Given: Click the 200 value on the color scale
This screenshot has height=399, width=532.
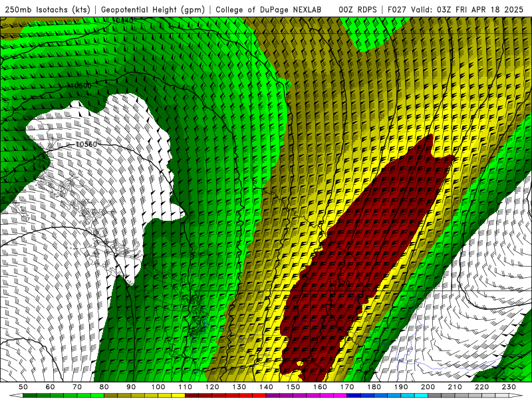Looking at the screenshot, I should point(428,387).
